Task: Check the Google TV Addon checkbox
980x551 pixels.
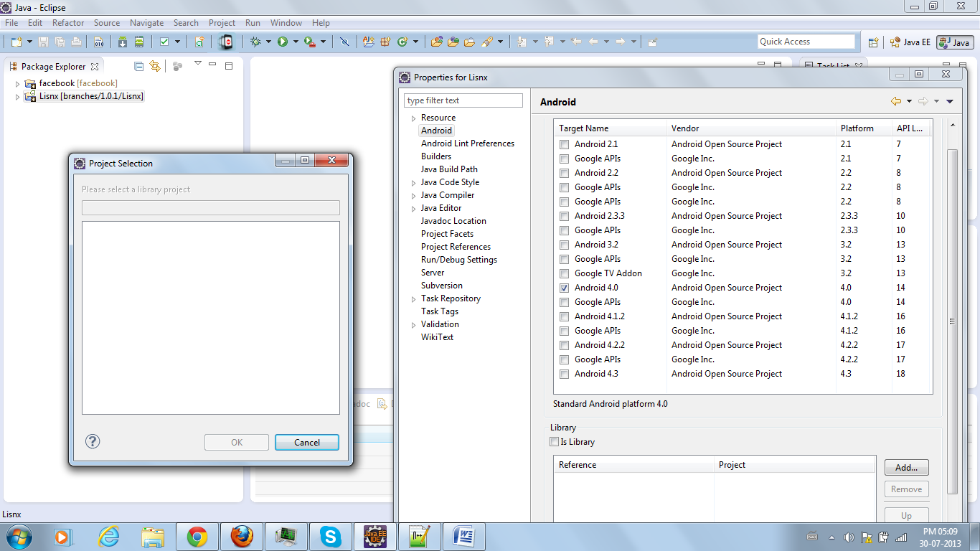Action: pyautogui.click(x=564, y=273)
